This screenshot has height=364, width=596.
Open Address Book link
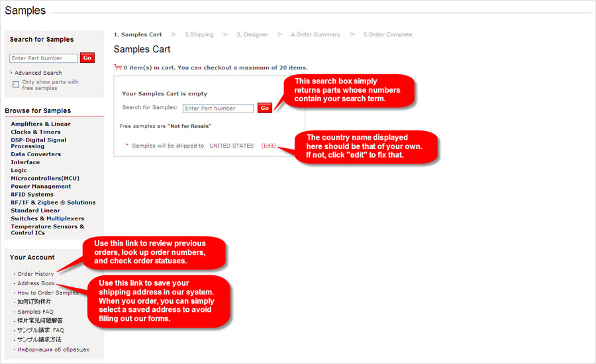pyautogui.click(x=36, y=283)
